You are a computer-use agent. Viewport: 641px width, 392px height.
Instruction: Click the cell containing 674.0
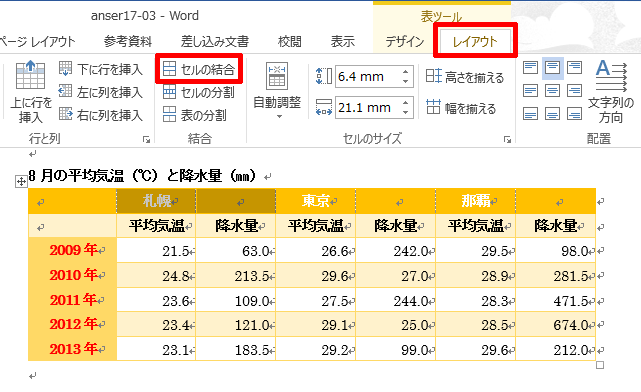pos(556,325)
